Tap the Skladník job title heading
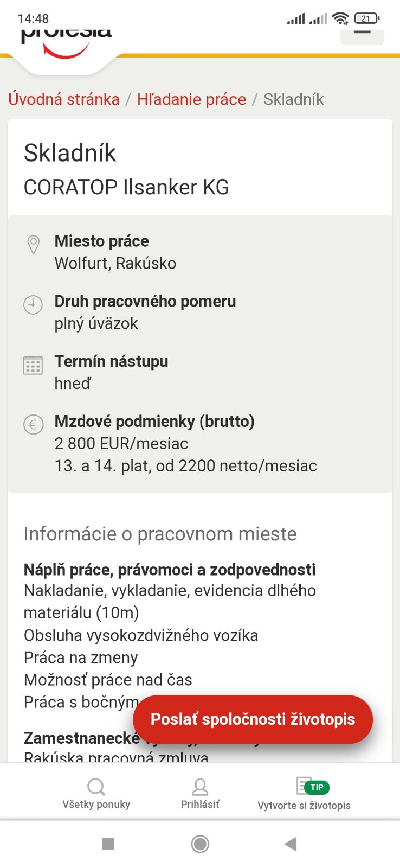 click(x=70, y=153)
